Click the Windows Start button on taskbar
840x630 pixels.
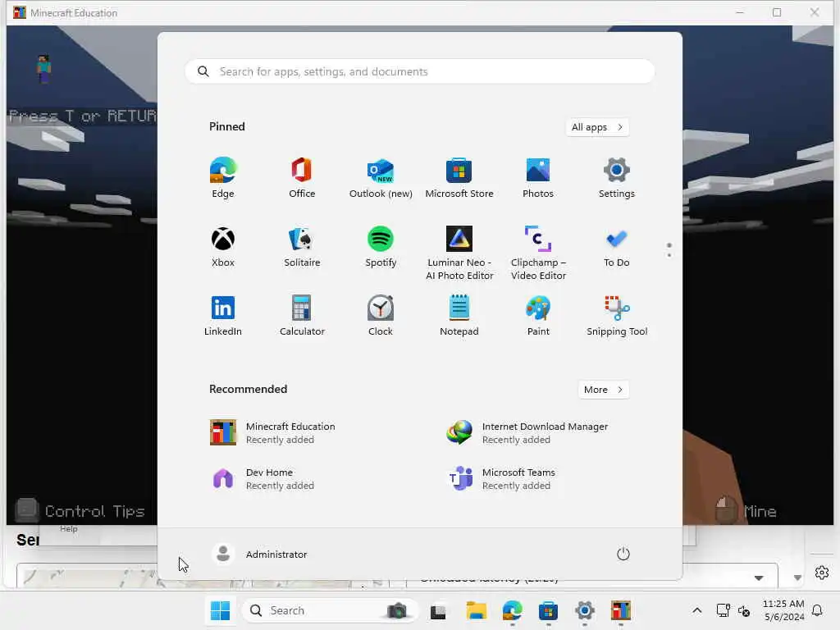click(220, 610)
